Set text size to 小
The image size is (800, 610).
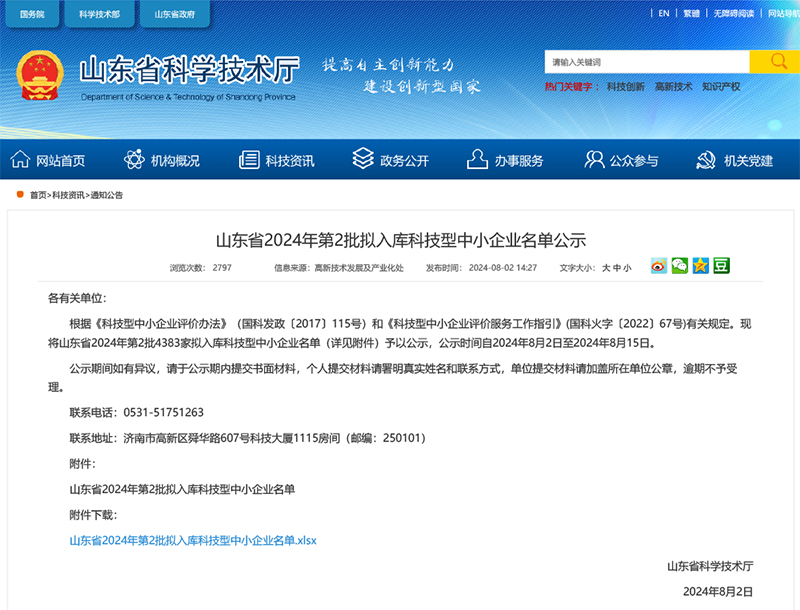tap(627, 268)
